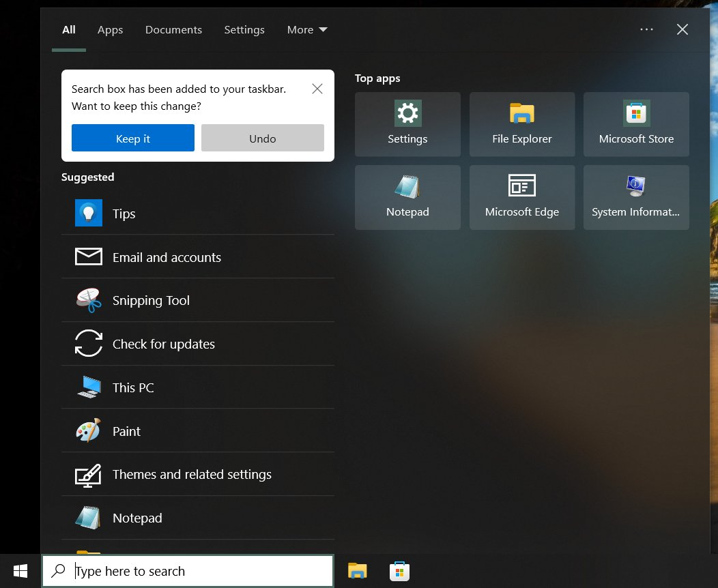Open Paint from the suggested list
Screen dimensions: 718x588
[x=197, y=431]
